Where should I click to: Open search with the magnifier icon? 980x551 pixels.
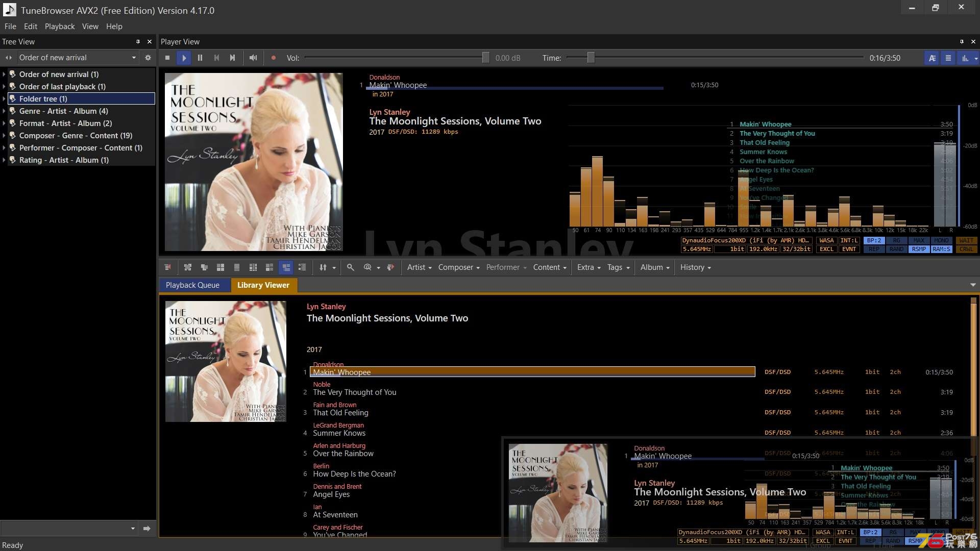351,267
